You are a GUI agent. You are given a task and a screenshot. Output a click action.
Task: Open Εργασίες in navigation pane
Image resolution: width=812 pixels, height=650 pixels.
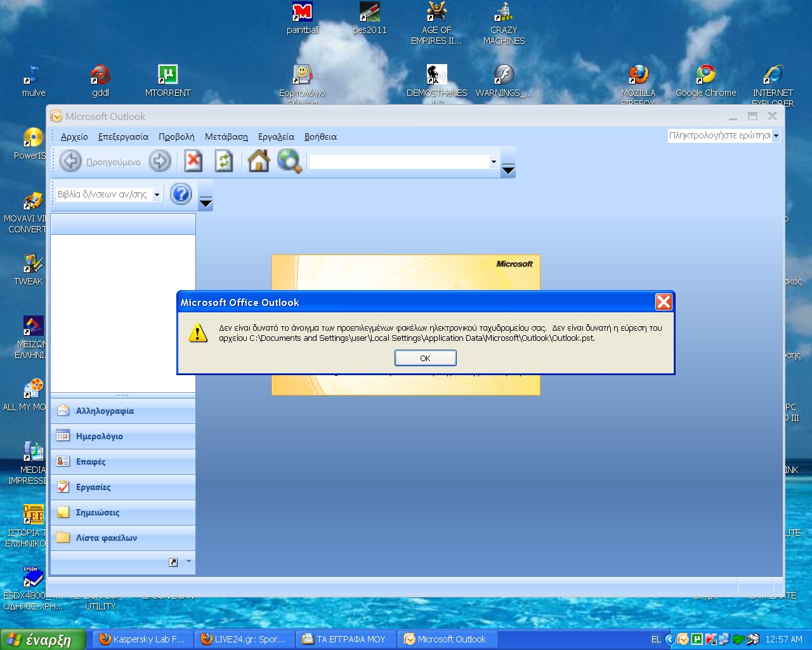[123, 487]
